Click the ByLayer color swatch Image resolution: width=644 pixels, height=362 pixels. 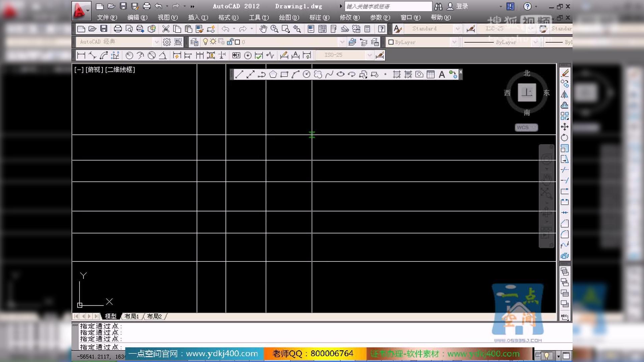[x=391, y=42]
